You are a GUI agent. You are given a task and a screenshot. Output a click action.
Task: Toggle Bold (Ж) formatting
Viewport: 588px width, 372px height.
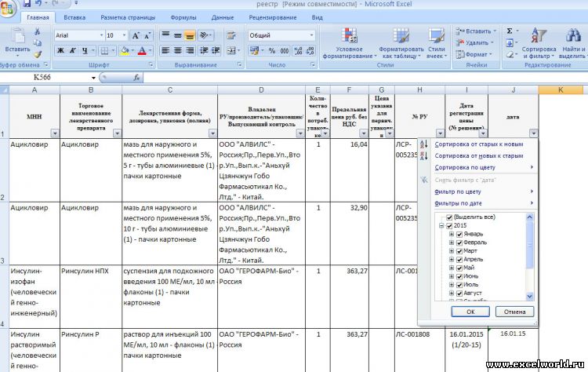60,51
